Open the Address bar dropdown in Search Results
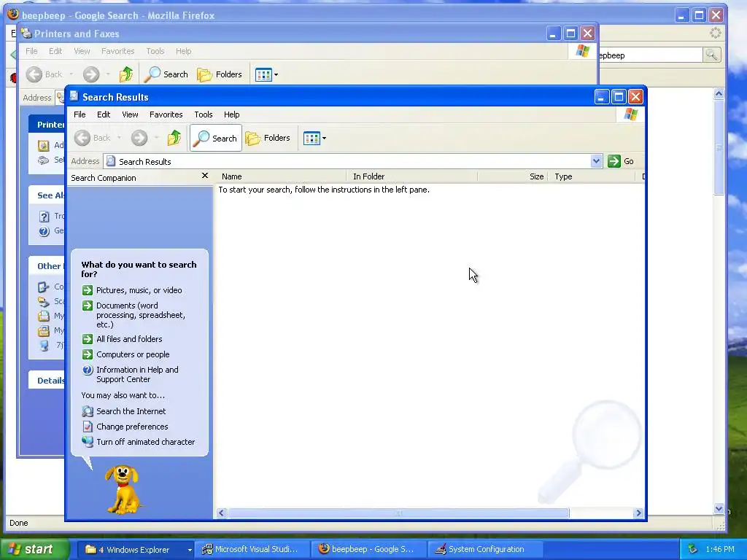Image resolution: width=747 pixels, height=560 pixels. pyautogui.click(x=596, y=161)
